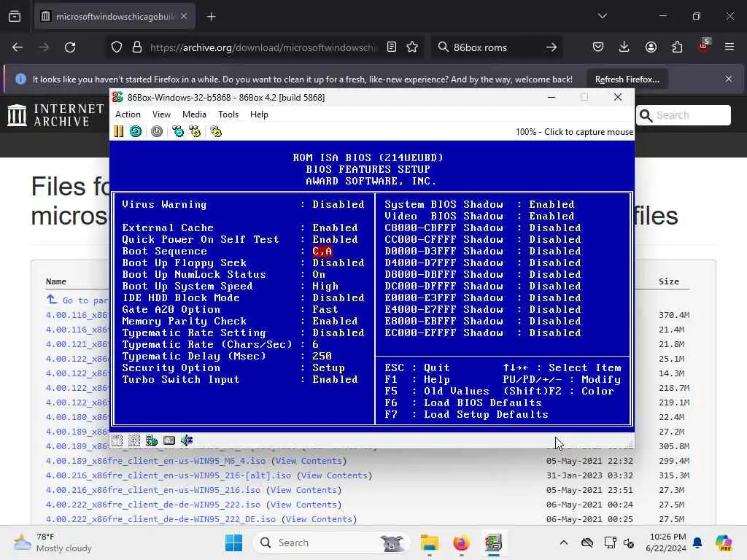Open the Tools menu in 86Box
Image resolution: width=747 pixels, height=560 pixels.
click(x=228, y=114)
